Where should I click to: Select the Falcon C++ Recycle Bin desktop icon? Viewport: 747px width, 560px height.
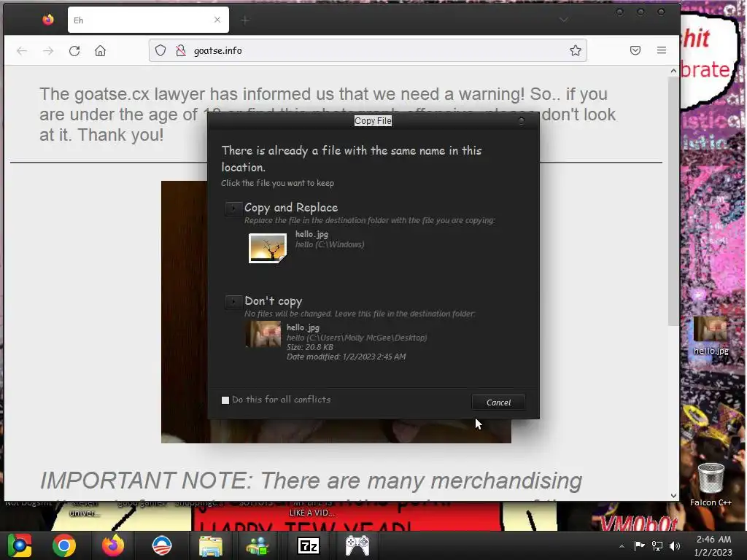(711, 485)
